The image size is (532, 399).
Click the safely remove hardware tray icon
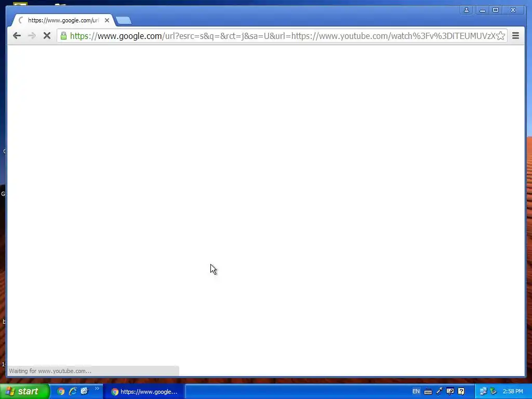click(x=494, y=392)
